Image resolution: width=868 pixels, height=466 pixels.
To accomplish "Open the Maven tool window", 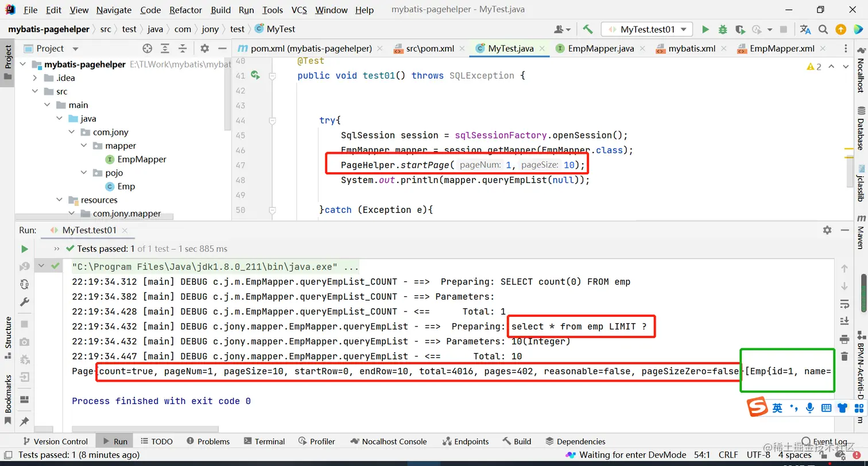I will pos(861,232).
